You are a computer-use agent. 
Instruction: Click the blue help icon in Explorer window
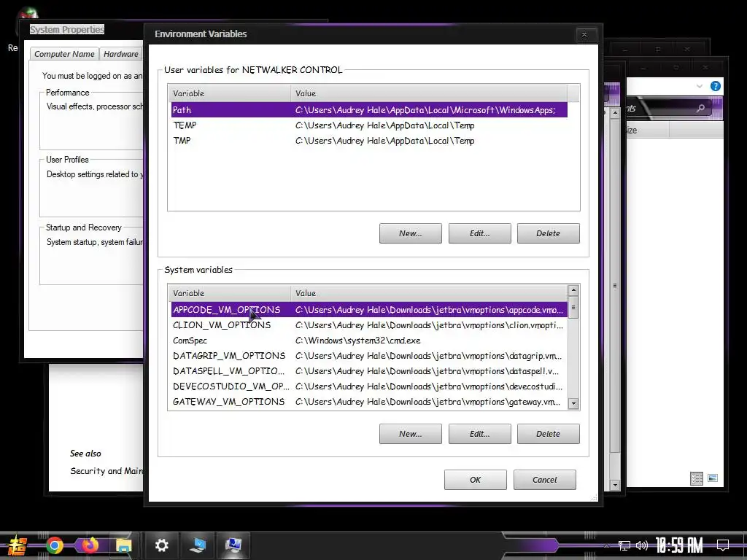point(715,86)
